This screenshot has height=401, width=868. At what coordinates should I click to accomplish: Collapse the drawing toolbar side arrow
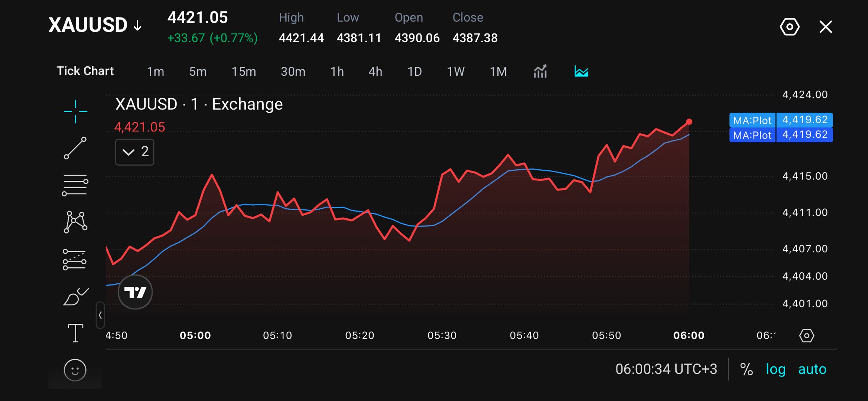100,315
